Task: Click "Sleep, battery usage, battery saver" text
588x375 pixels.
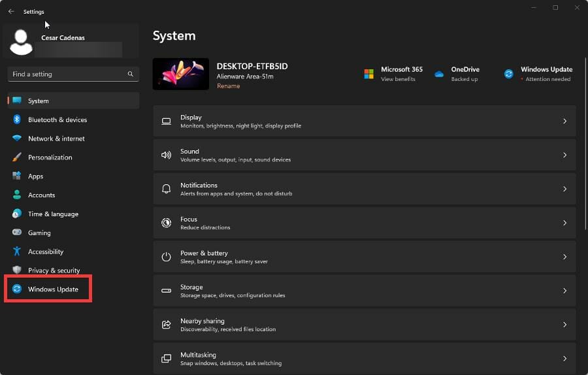Action: click(224, 261)
